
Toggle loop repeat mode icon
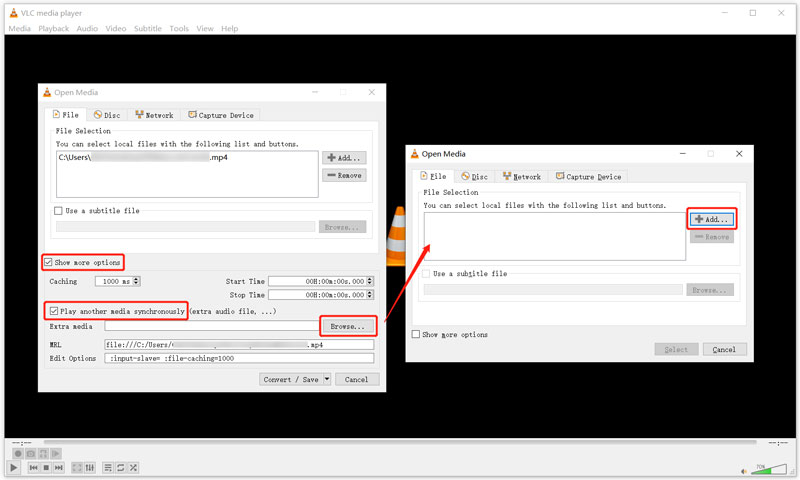coord(120,467)
